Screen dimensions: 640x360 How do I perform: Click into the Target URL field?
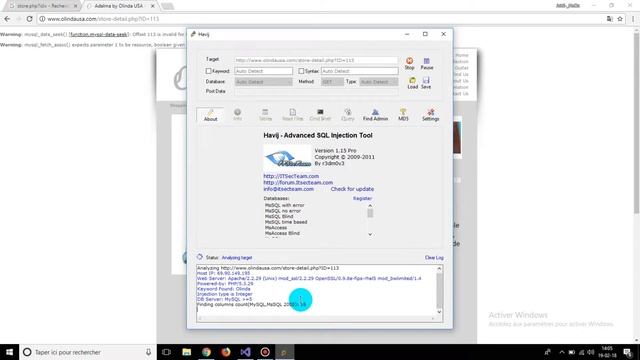coord(316,60)
